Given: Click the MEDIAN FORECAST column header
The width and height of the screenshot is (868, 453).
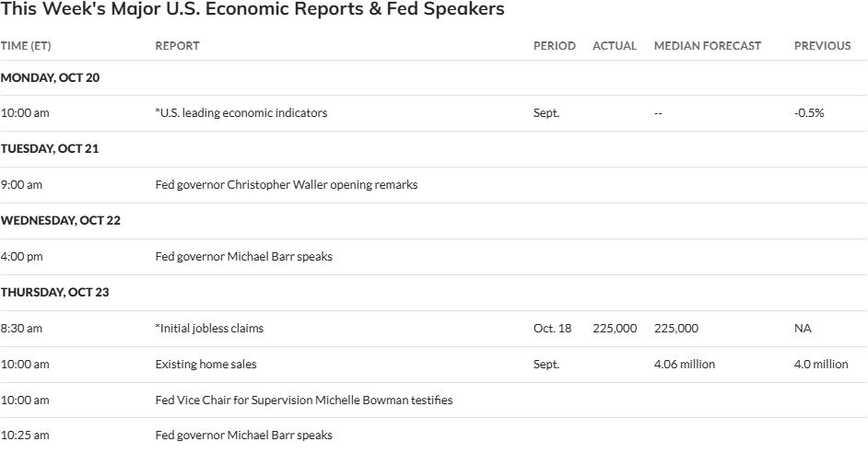Looking at the screenshot, I should point(708,46).
